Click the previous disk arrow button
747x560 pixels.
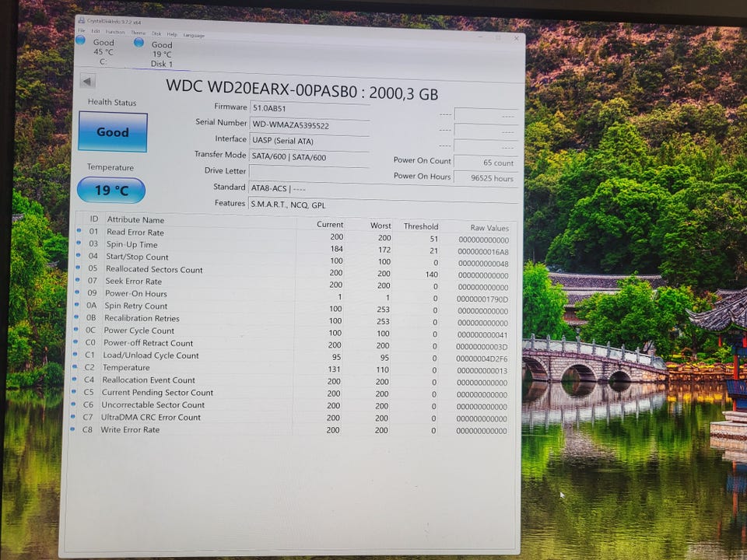click(87, 82)
